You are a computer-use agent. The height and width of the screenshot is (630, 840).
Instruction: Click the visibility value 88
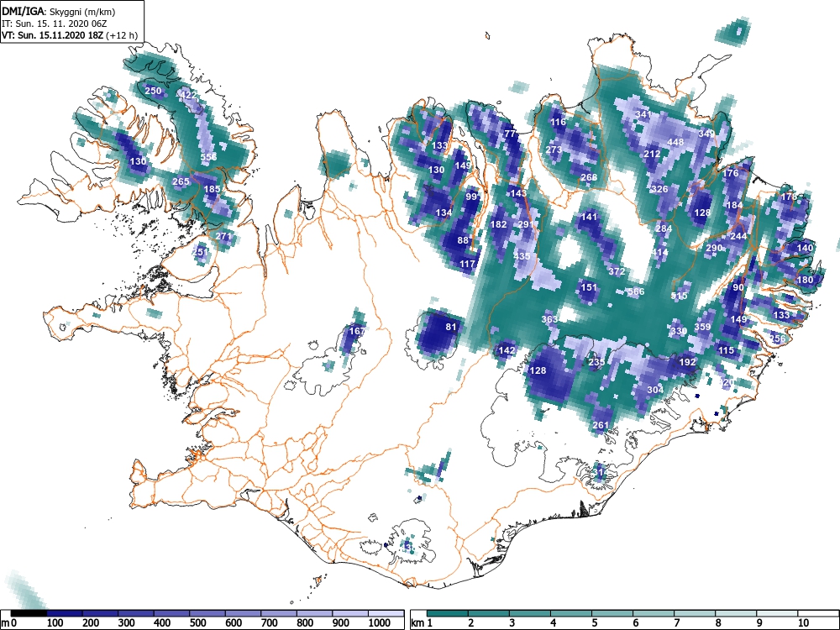[463, 240]
